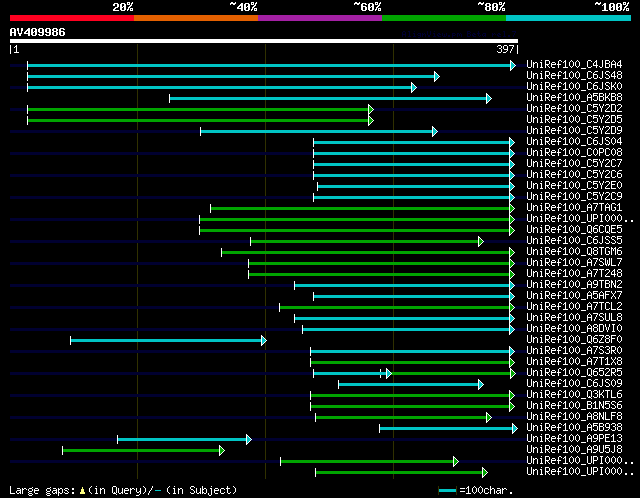Click the short cyan segment of Q652R5

point(351,374)
